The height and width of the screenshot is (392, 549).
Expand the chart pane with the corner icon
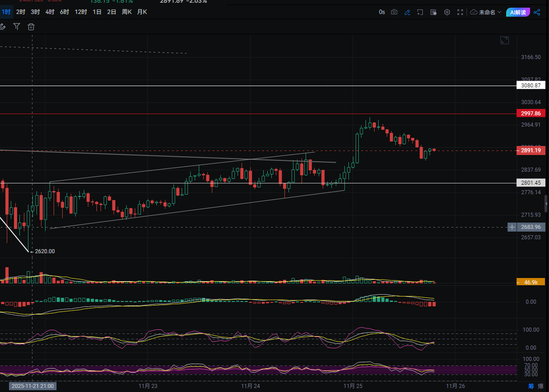(x=504, y=41)
